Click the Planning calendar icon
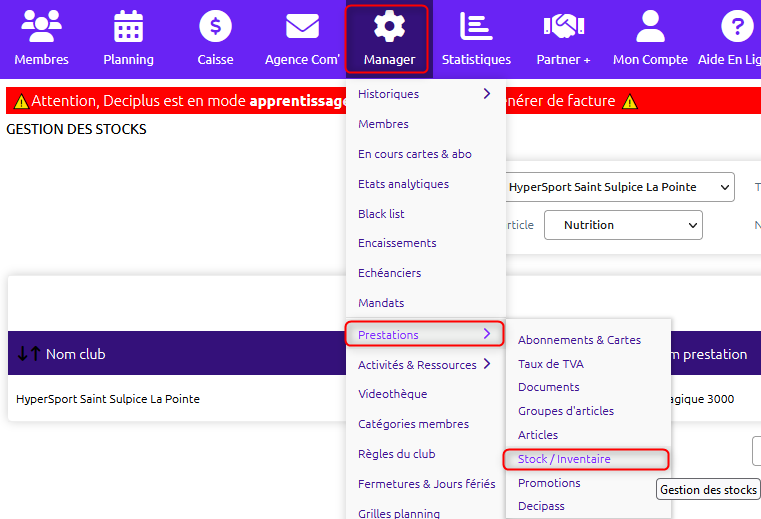This screenshot has height=519, width=761. pos(128,25)
